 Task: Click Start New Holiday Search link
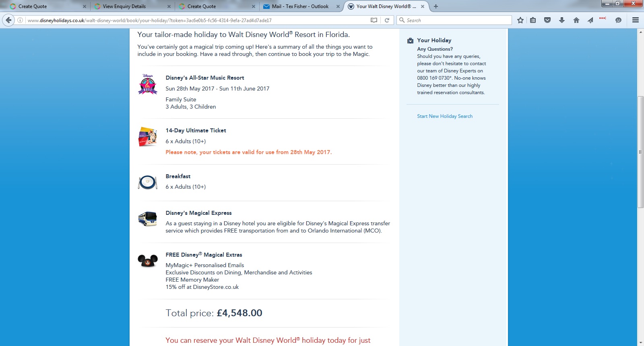pos(445,116)
